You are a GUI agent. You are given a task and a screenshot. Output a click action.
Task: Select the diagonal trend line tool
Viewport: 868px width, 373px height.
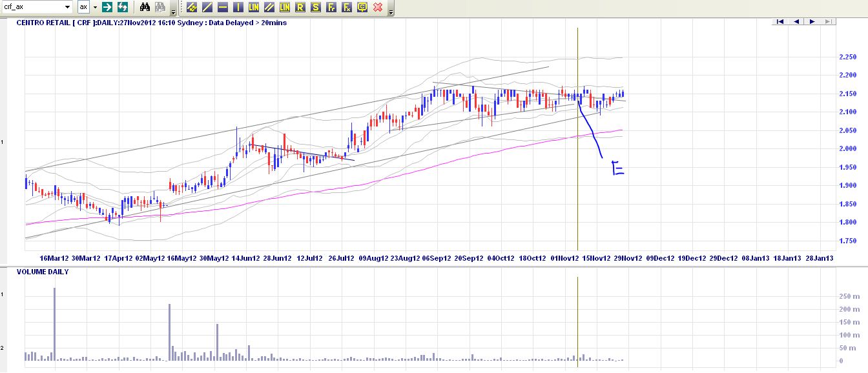(x=207, y=8)
